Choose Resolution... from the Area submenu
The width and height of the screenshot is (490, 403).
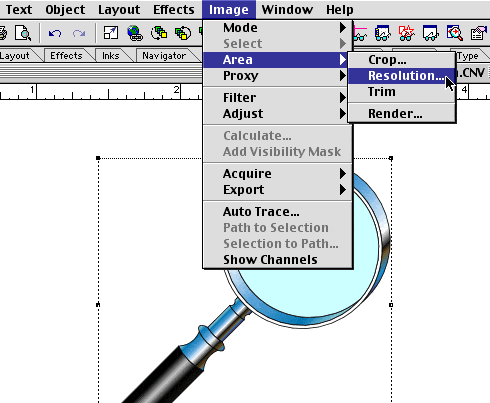pyautogui.click(x=402, y=76)
